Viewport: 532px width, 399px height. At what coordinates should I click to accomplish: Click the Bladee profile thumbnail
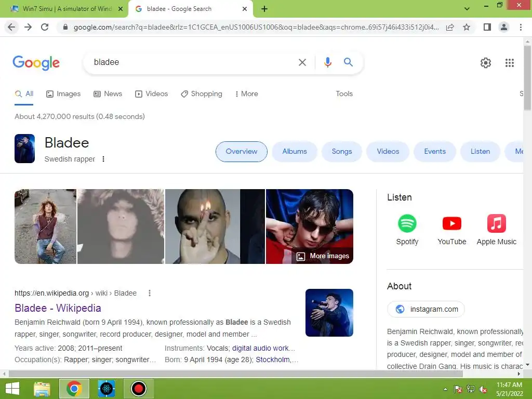(25, 149)
